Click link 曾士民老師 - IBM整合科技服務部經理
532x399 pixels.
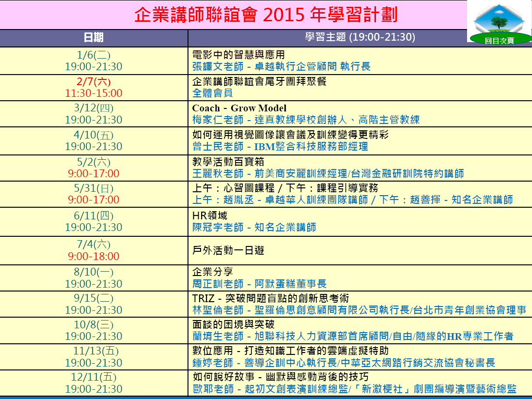coord(280,146)
